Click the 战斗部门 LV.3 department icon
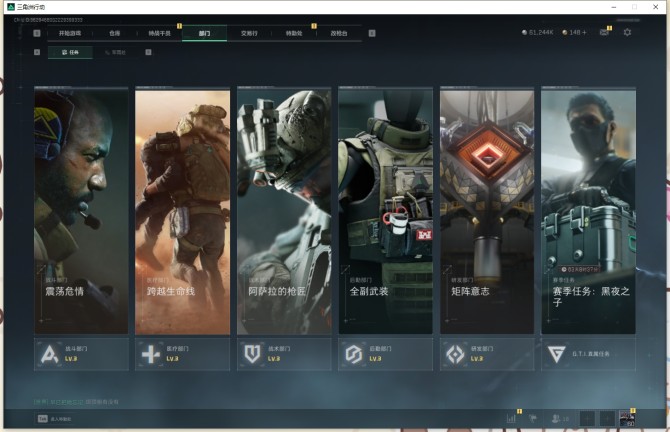The height and width of the screenshot is (432, 670). coord(50,354)
